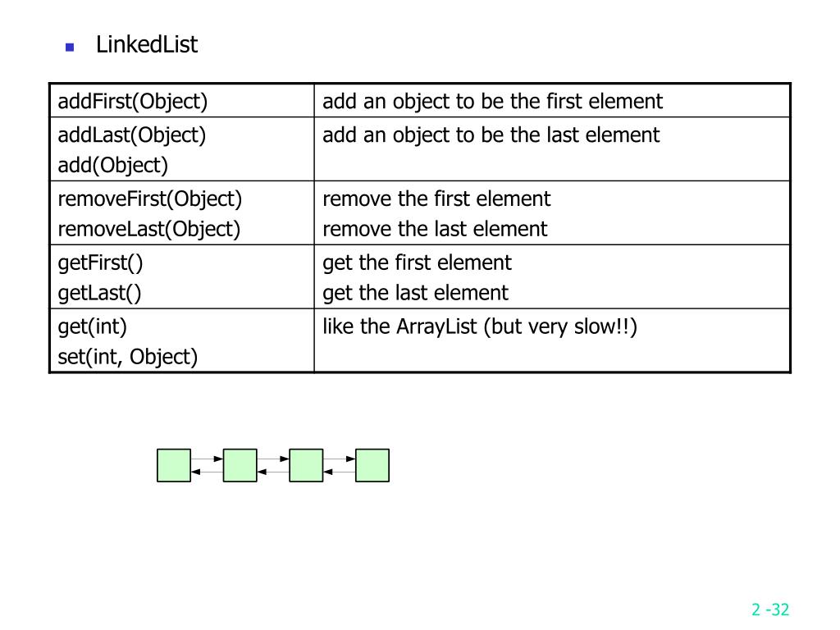
Task: Click the forward arrow between middle nodes
Action: (x=273, y=459)
